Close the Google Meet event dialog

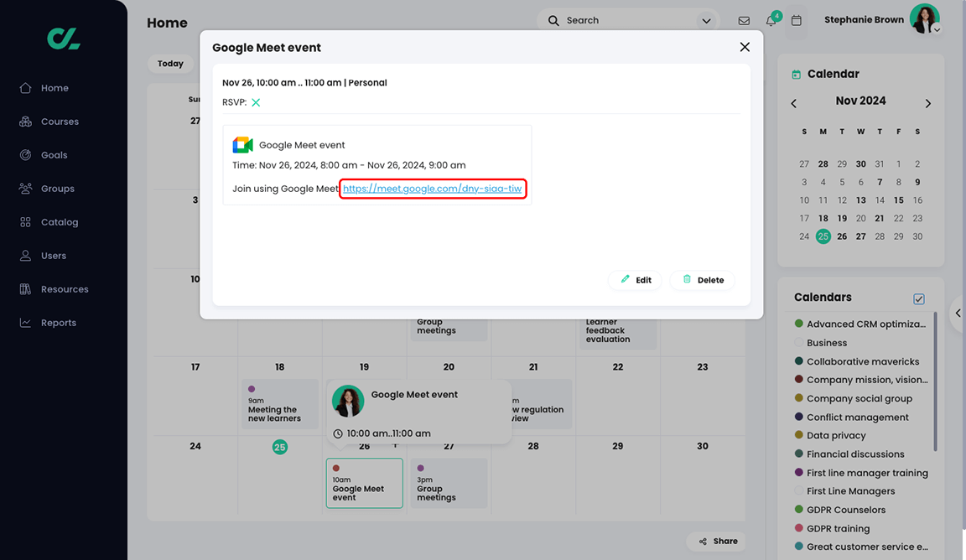(745, 47)
